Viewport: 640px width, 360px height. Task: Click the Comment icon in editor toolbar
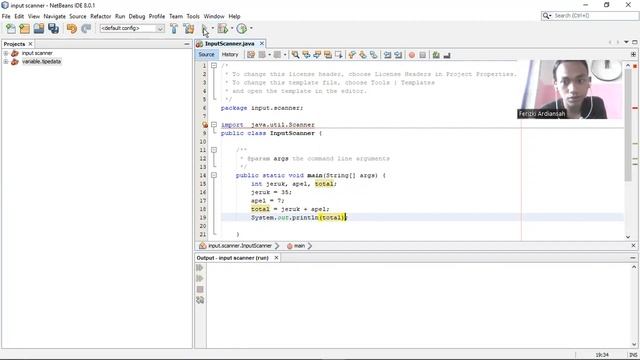pos(436,55)
